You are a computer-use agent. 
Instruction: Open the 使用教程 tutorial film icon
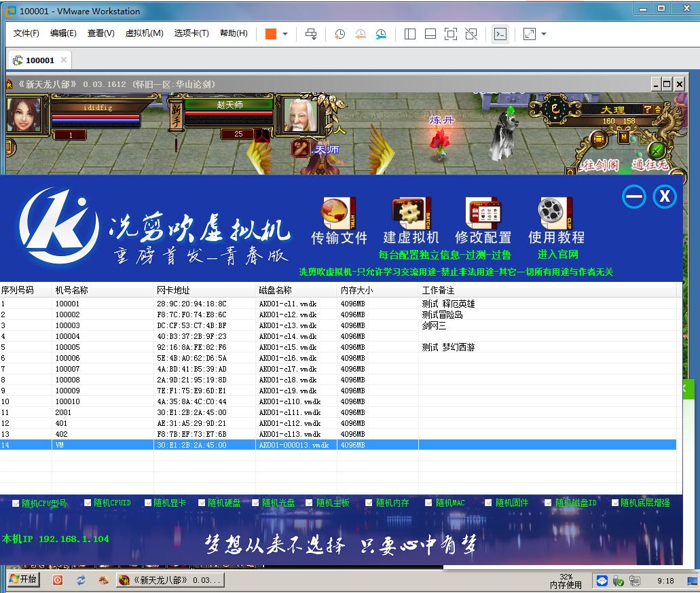[x=556, y=215]
